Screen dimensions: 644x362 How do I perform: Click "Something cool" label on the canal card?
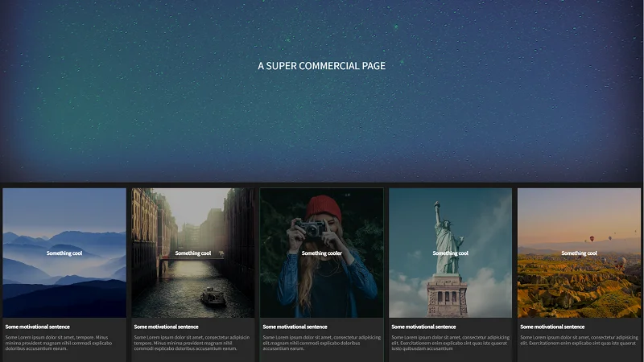pyautogui.click(x=193, y=253)
